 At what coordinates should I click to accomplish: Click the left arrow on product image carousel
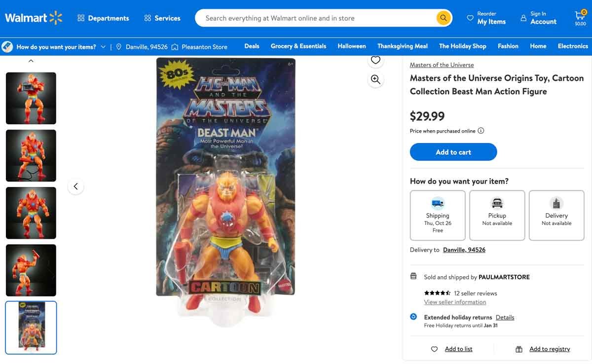pyautogui.click(x=75, y=186)
